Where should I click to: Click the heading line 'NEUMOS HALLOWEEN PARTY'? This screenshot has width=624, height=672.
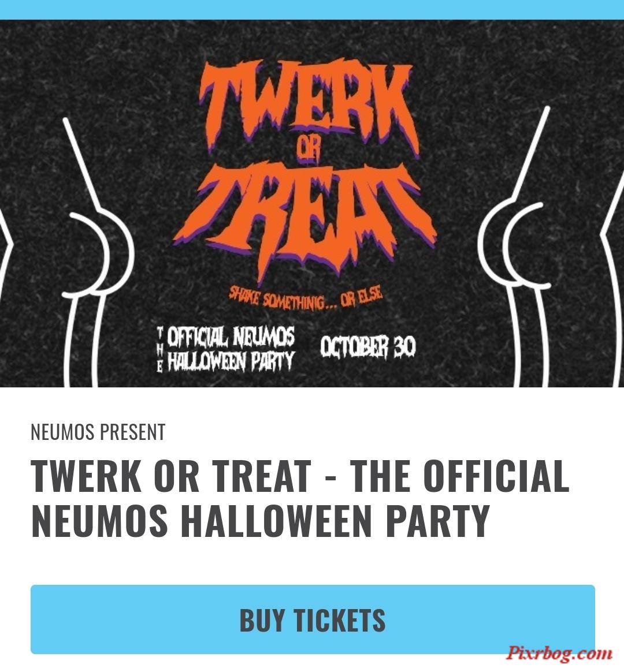[x=261, y=521]
